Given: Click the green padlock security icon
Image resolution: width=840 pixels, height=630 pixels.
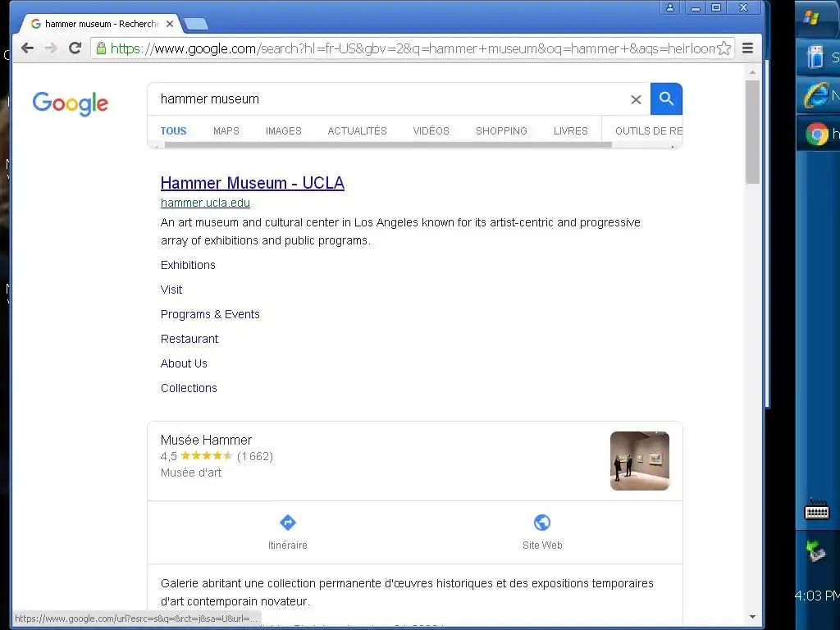Looking at the screenshot, I should tap(101, 48).
